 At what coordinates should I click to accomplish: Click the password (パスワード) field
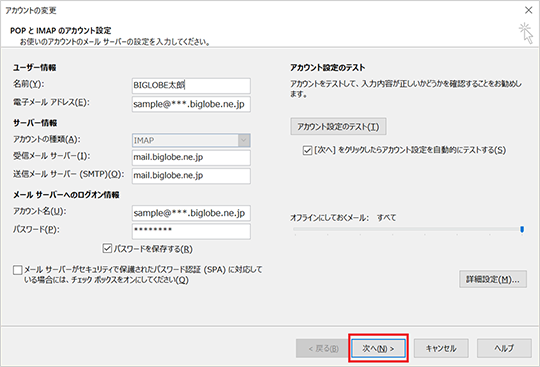191,231
